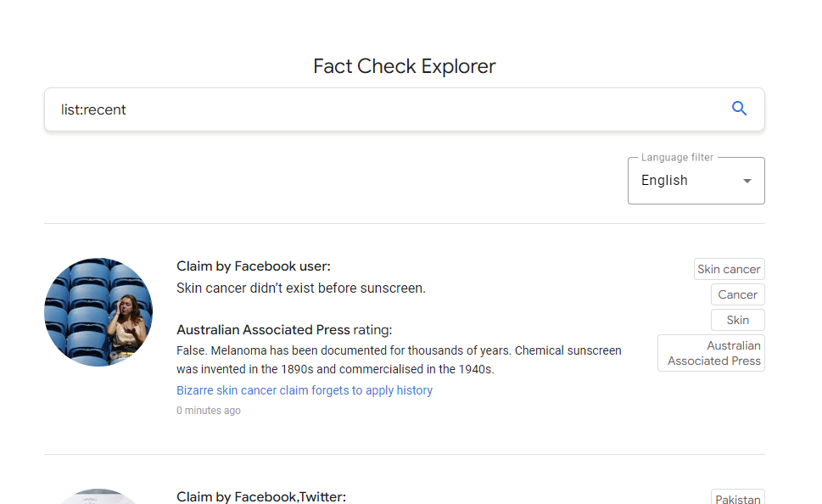Select the sunscreen claim text

coord(301,288)
